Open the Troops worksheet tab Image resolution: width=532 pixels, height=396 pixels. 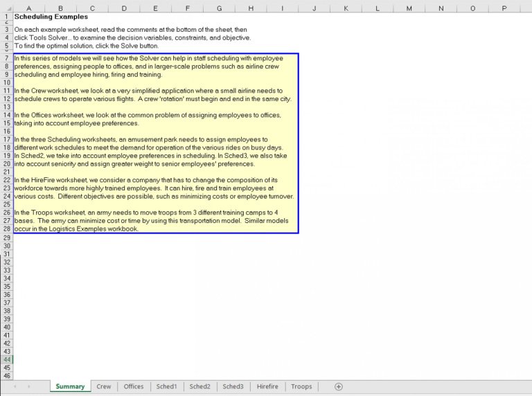pos(301,386)
